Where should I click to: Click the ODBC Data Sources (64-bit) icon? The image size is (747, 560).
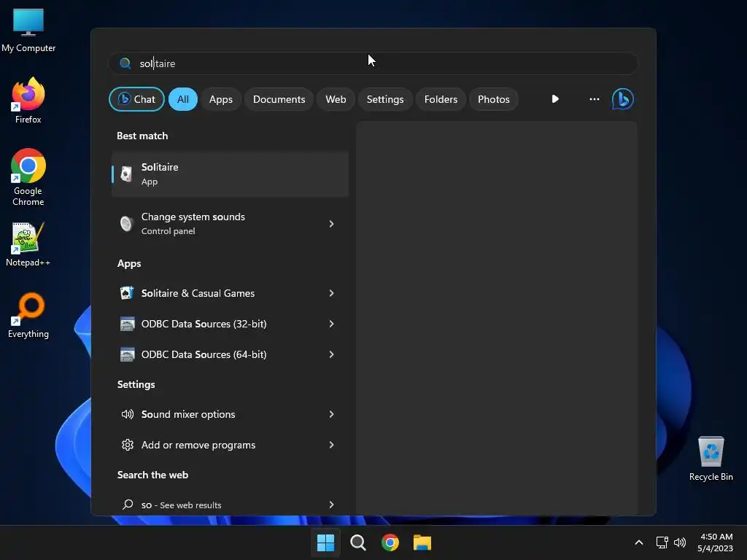(x=127, y=354)
